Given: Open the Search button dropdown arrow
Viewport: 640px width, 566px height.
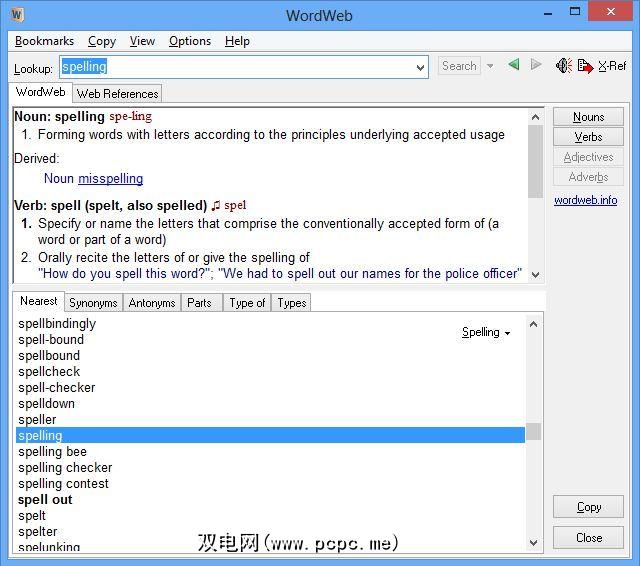Looking at the screenshot, I should point(490,66).
